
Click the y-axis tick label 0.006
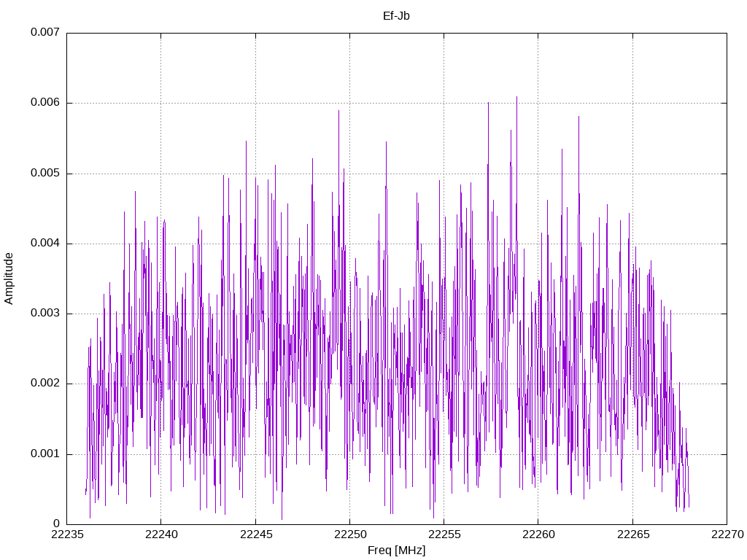(x=45, y=102)
